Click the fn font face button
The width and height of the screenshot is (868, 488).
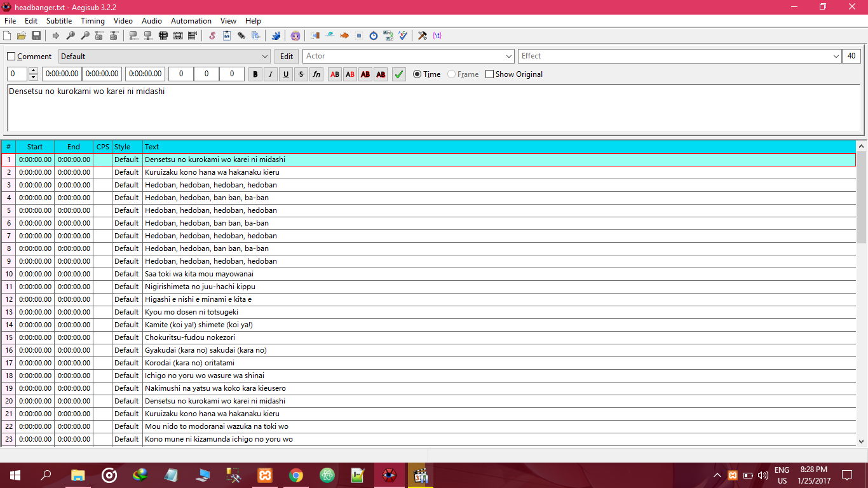[x=316, y=74]
